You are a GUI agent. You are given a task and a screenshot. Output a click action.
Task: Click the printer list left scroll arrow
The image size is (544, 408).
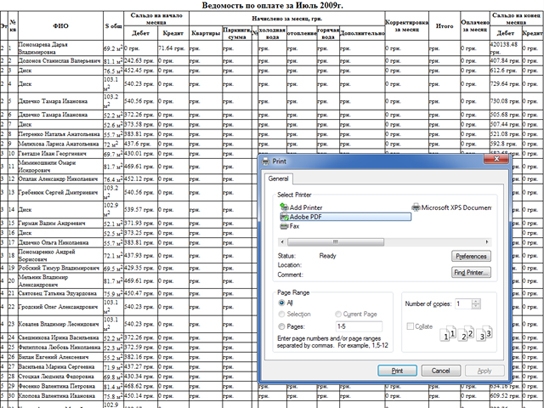(282, 242)
